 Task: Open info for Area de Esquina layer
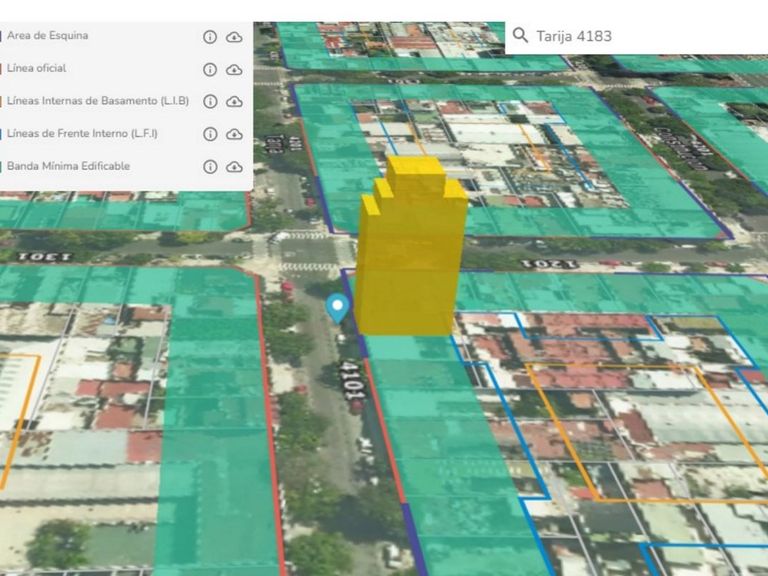pos(210,37)
